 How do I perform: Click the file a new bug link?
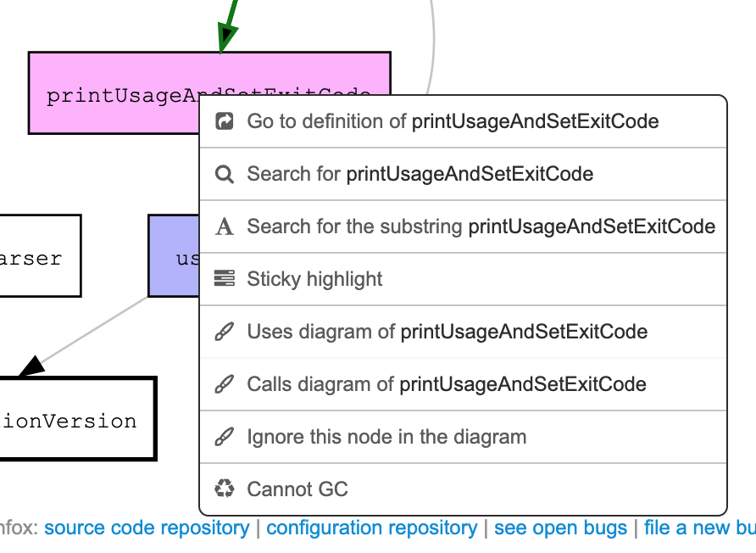point(698,528)
